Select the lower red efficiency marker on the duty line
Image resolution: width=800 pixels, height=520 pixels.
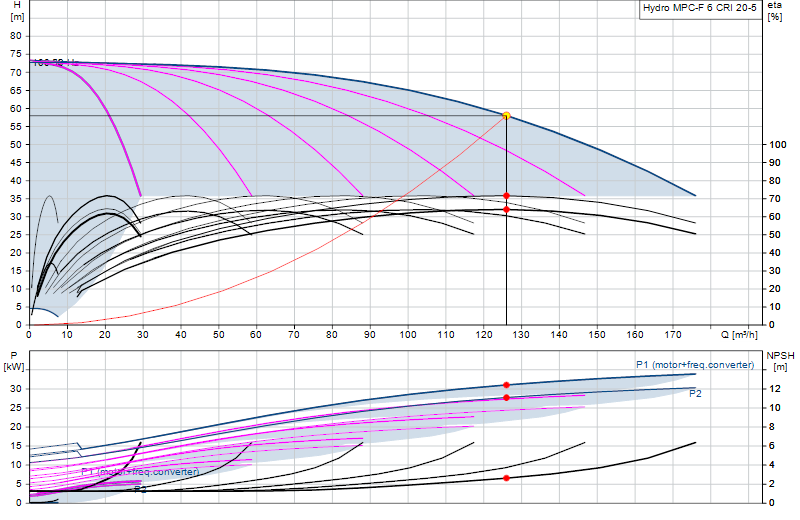click(506, 210)
